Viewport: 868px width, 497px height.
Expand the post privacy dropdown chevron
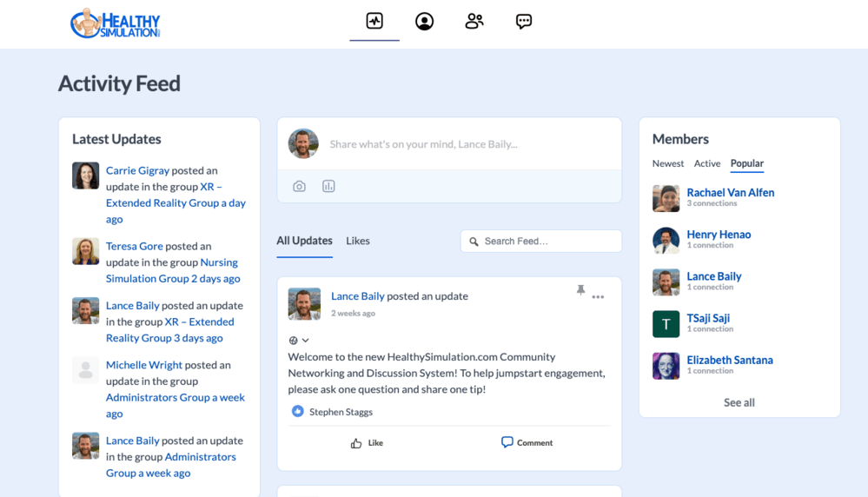[x=306, y=341]
